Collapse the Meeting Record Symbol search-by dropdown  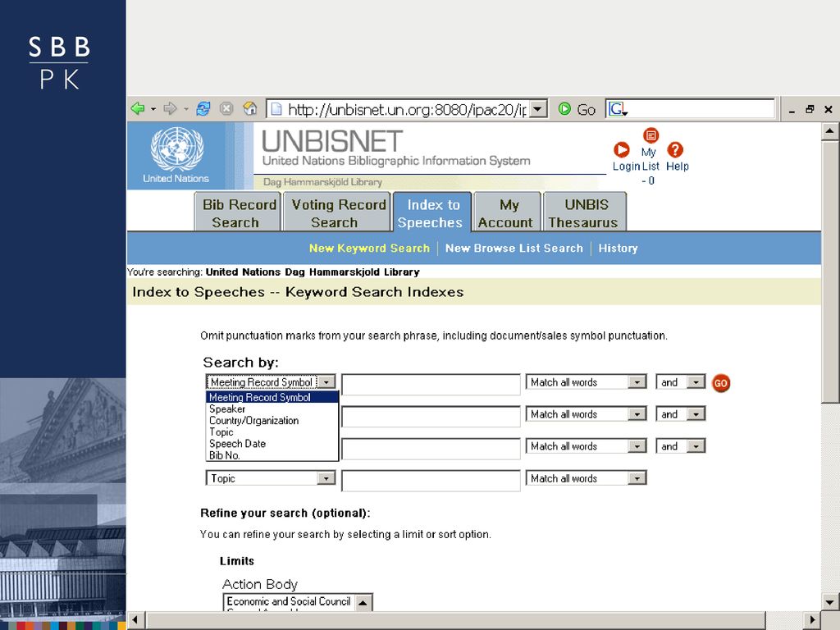tap(326, 382)
